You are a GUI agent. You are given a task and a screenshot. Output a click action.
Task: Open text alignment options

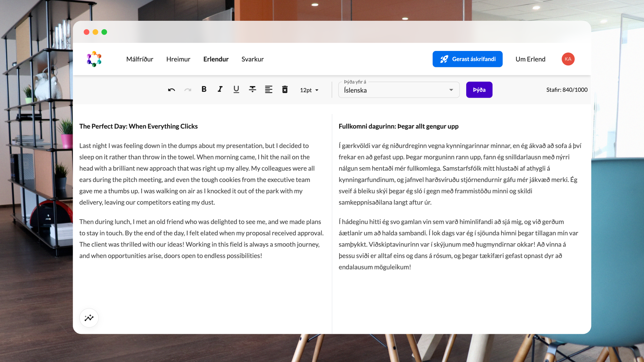coord(269,89)
